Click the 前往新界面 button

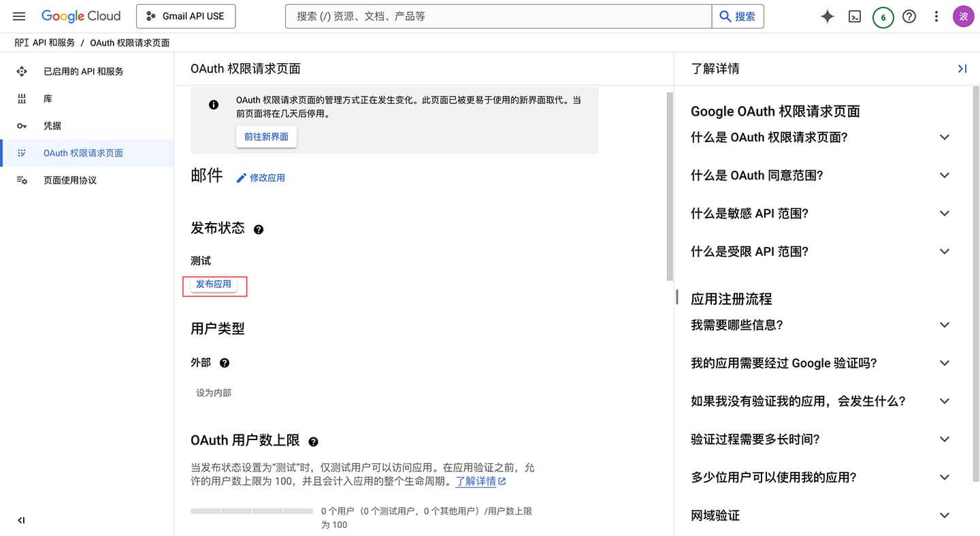click(x=266, y=137)
